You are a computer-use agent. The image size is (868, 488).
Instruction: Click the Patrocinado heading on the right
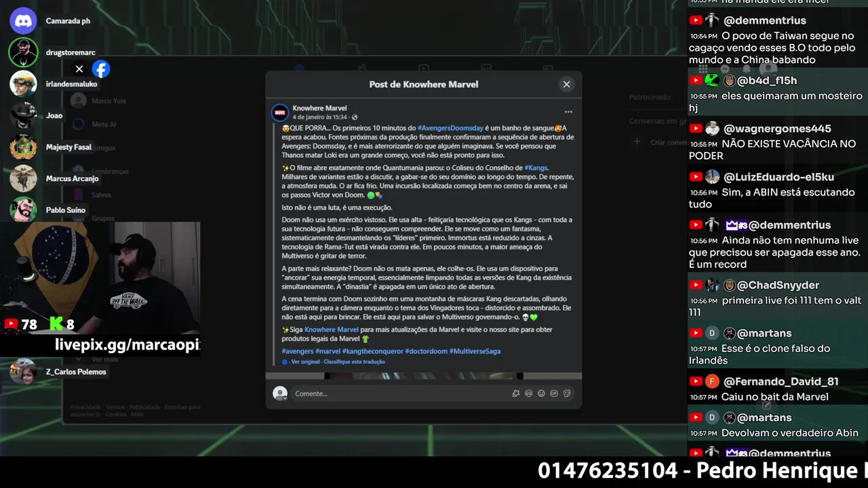coord(650,97)
